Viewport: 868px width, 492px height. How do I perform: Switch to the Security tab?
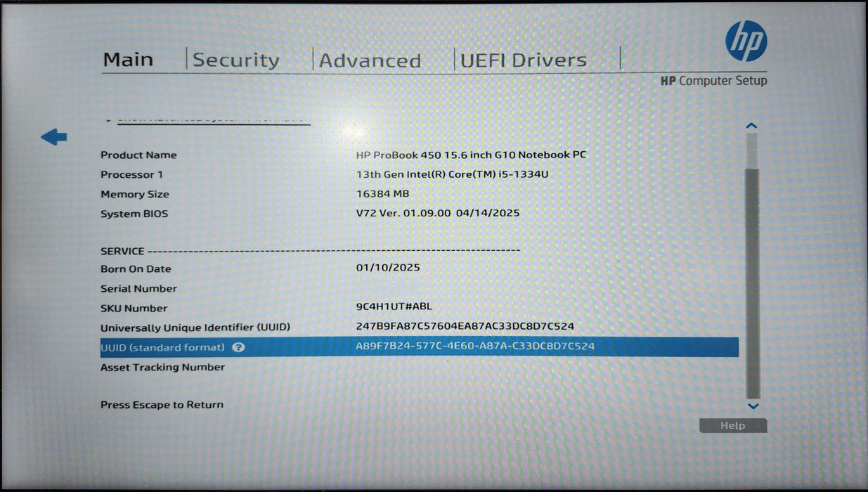click(236, 60)
